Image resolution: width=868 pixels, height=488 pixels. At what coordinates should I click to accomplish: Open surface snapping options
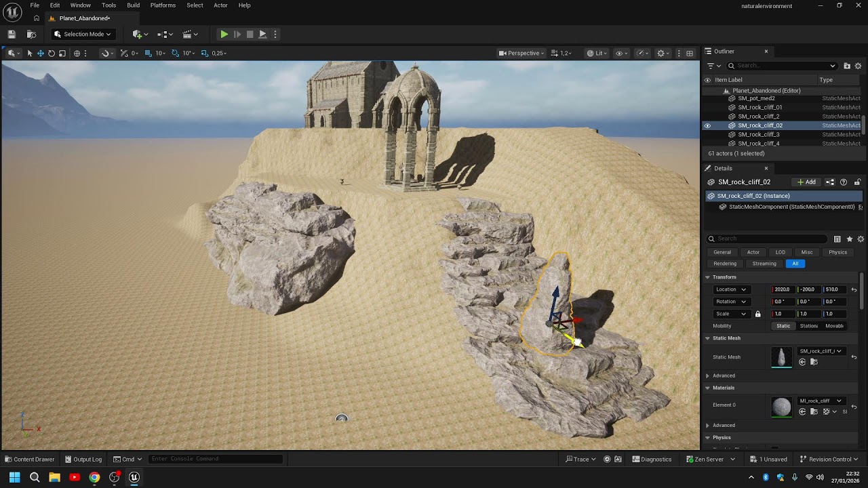point(108,53)
